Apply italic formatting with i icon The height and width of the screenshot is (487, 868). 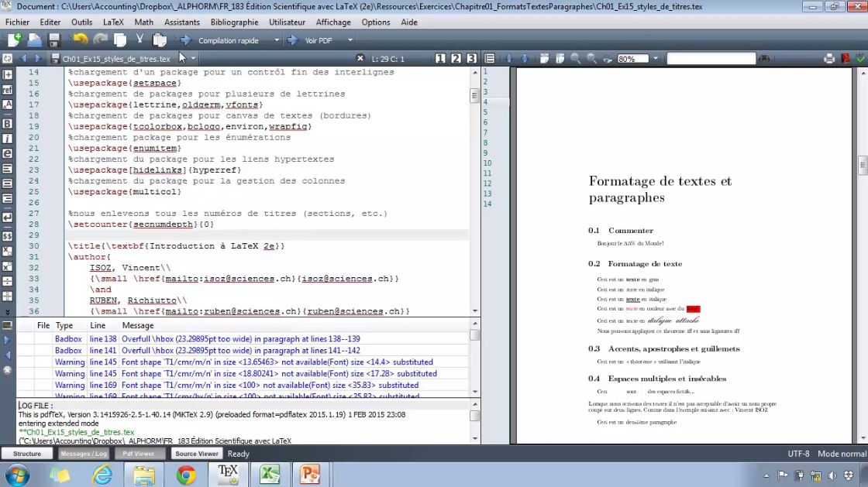coord(7,139)
